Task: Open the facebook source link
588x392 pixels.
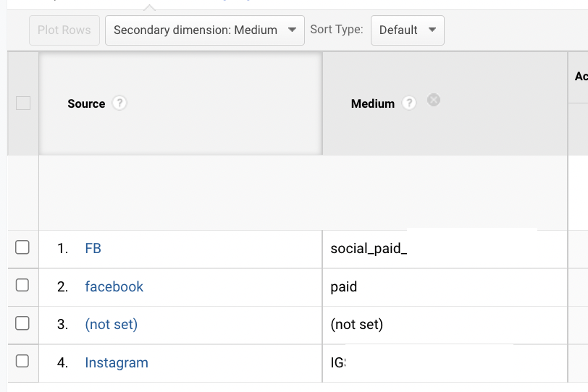Action: pos(114,286)
